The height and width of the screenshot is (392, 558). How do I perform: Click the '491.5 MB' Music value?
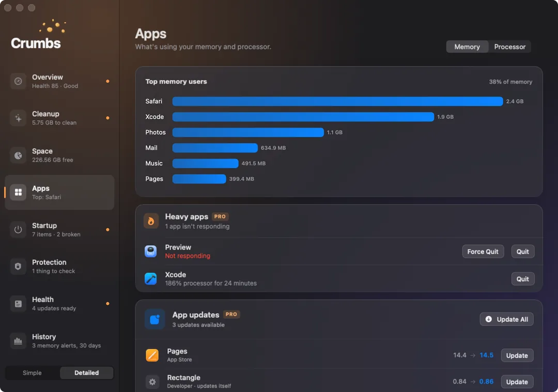click(x=253, y=163)
